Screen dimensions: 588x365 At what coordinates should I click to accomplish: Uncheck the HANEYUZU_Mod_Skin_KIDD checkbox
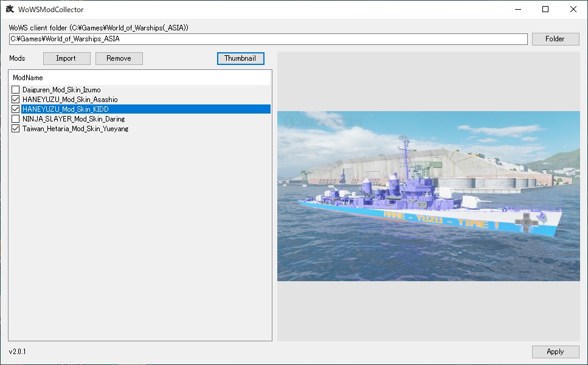click(x=15, y=109)
